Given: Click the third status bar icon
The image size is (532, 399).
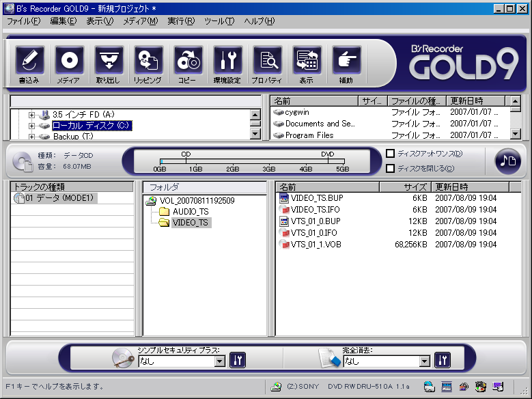Looking at the screenshot, I should [464, 387].
